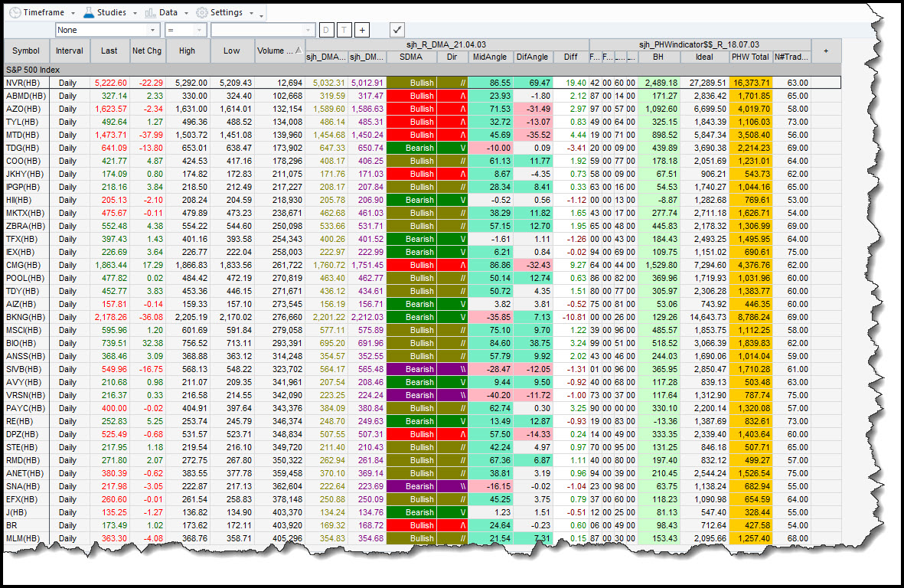This screenshot has height=588, width=904.
Task: Click the plus add filter button
Action: pyautogui.click(x=362, y=30)
